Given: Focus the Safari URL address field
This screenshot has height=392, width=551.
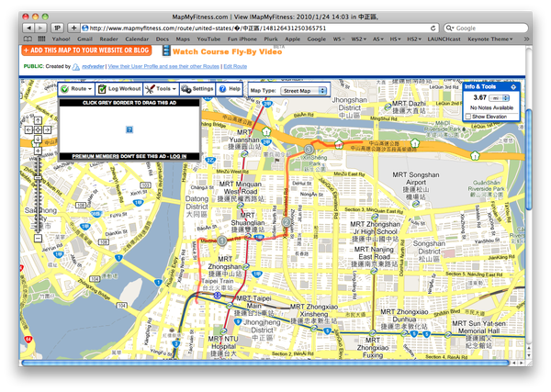Looking at the screenshot, I should [x=260, y=28].
